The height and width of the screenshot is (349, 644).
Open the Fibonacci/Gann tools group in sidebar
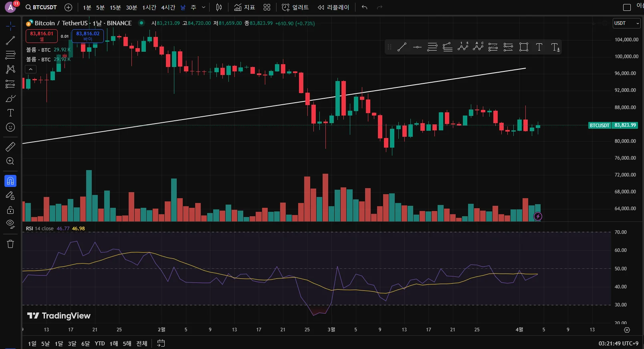click(x=10, y=84)
